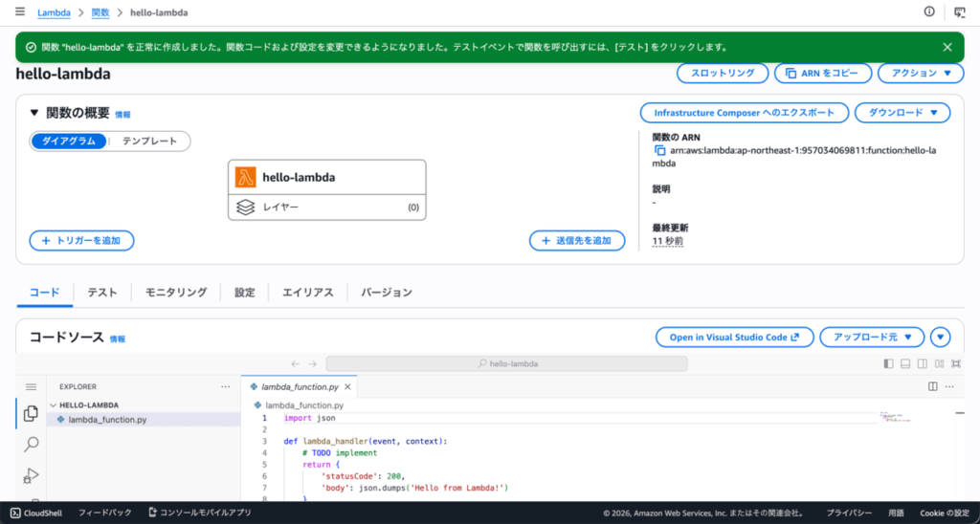Image resolution: width=980 pixels, height=524 pixels.
Task: Split the editor to the right
Action: pos(932,386)
